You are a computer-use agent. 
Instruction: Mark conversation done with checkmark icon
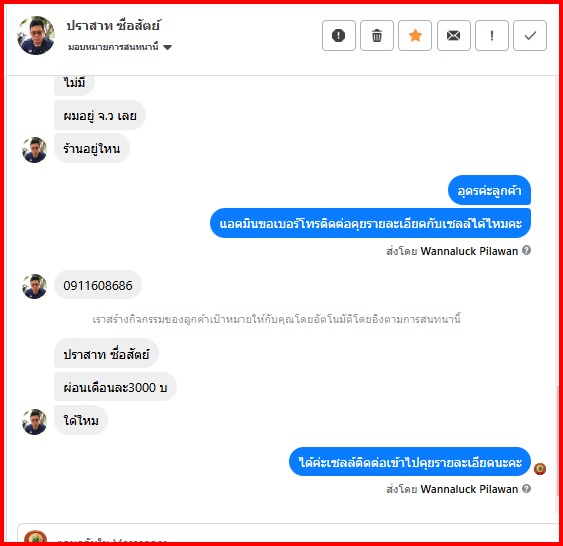[530, 36]
